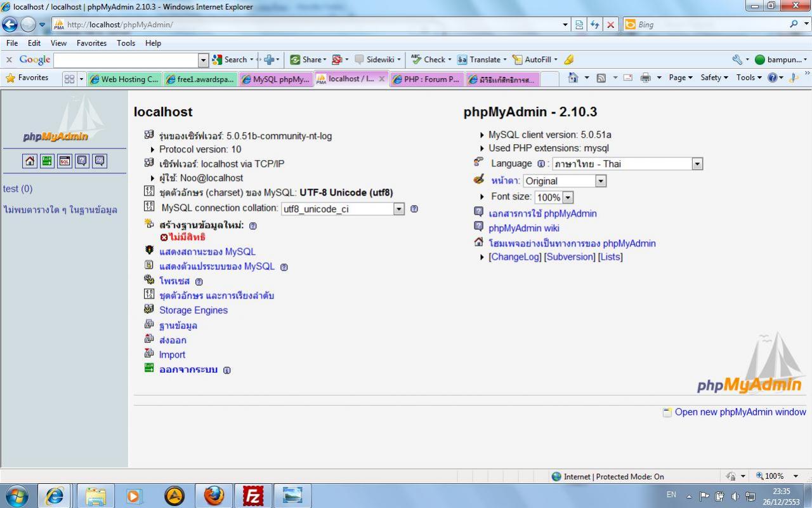Open the แสดงสถานะของ MySQL link
Image resolution: width=812 pixels, height=508 pixels.
pyautogui.click(x=207, y=251)
